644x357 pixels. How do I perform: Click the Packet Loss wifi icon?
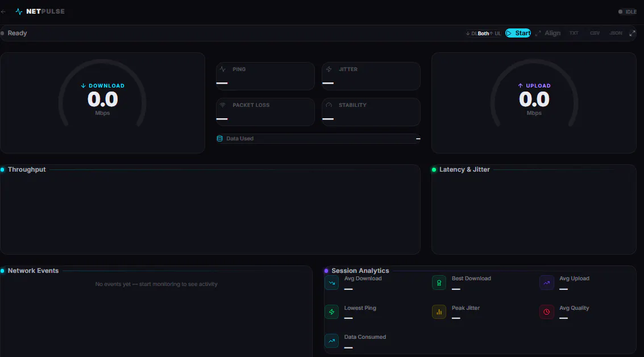(x=223, y=105)
